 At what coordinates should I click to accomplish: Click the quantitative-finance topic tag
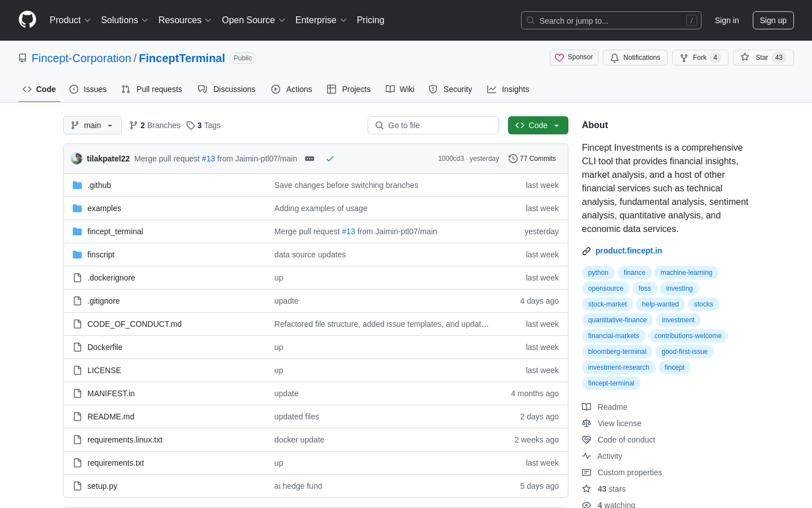(x=617, y=320)
